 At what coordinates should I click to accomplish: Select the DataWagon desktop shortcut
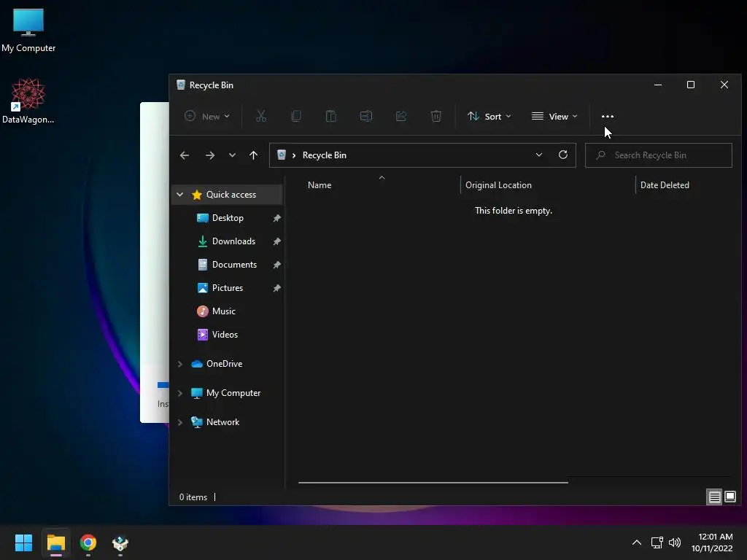point(28,101)
